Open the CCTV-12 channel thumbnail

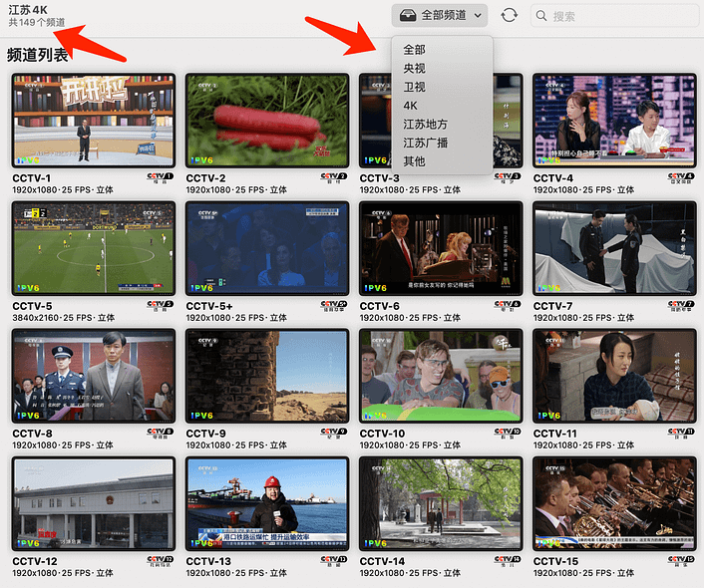click(94, 503)
